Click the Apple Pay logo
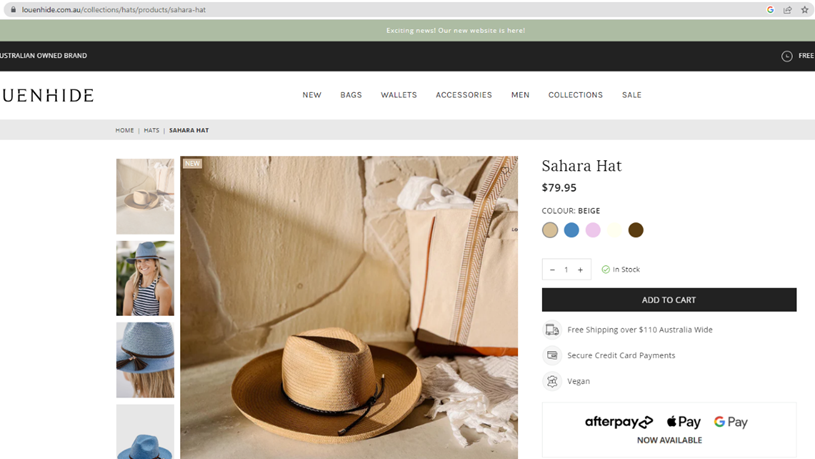The width and height of the screenshot is (815, 459). point(683,422)
